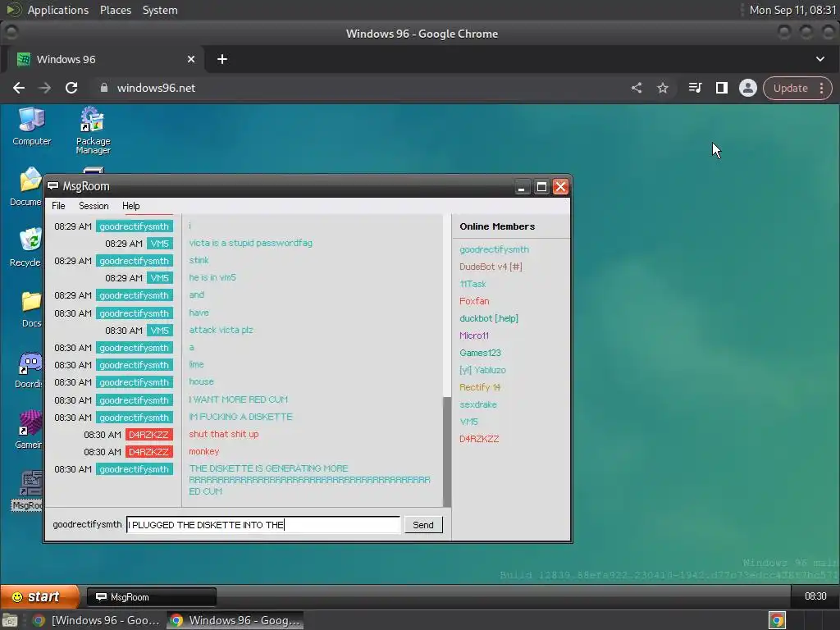Click the chat message input field

tap(263, 524)
